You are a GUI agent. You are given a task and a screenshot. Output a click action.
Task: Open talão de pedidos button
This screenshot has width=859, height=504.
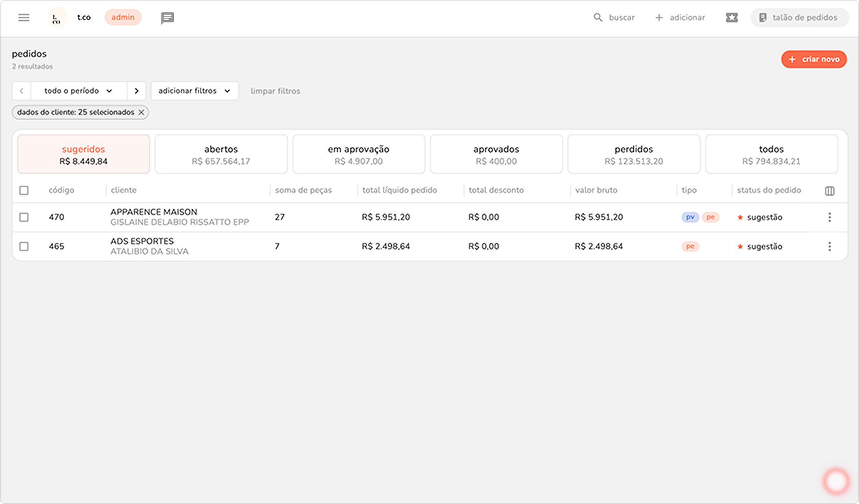799,17
